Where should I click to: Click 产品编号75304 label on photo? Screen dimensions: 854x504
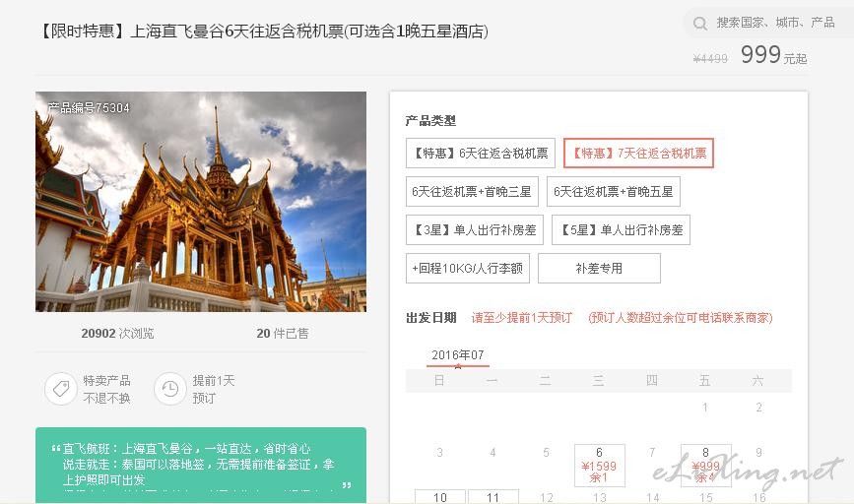[x=89, y=107]
